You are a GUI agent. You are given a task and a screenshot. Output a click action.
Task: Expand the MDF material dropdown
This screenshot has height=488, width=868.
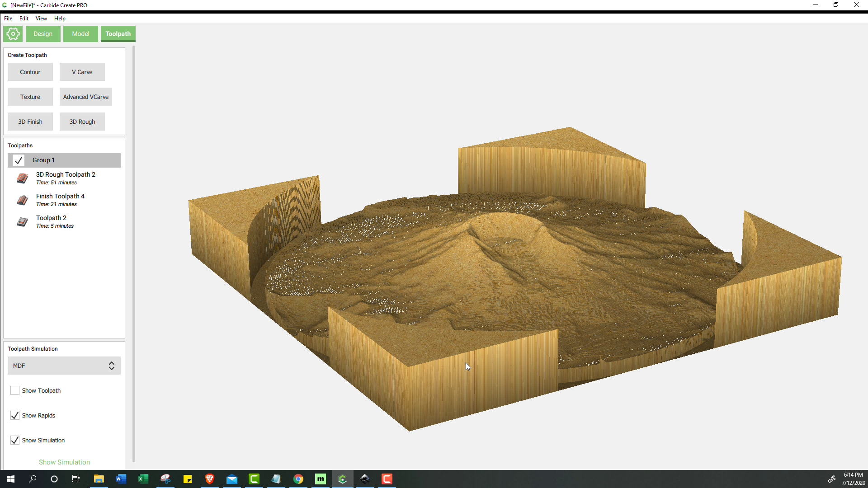click(112, 365)
